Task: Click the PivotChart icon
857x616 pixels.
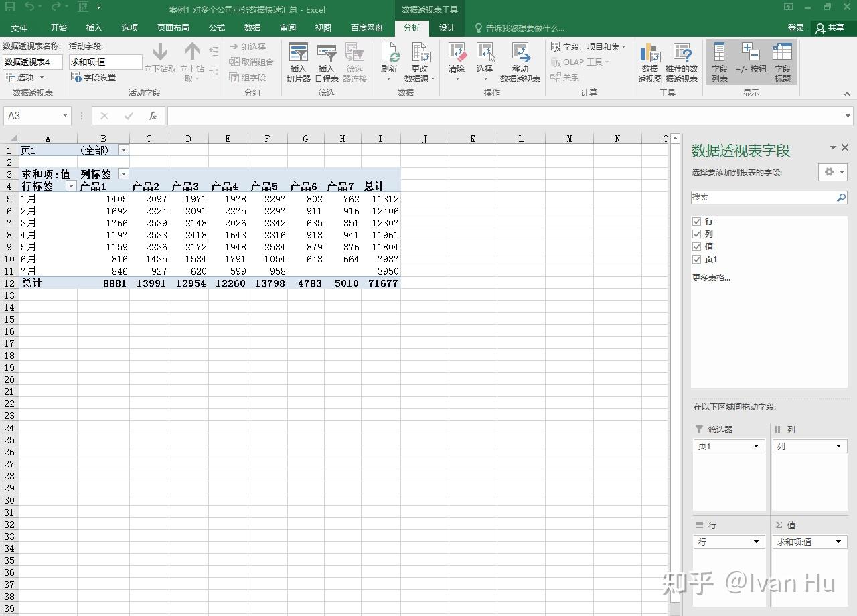Action: 649,54
